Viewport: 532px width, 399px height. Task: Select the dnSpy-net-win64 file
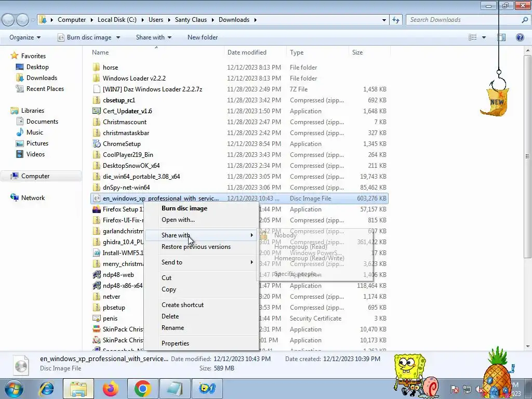pos(126,188)
